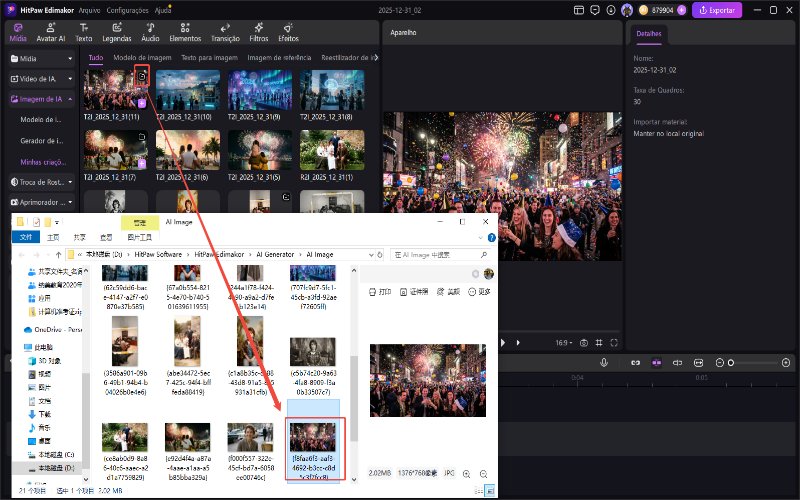
Task: Open Modelo de i.. sidebar item
Action: pos(41,119)
